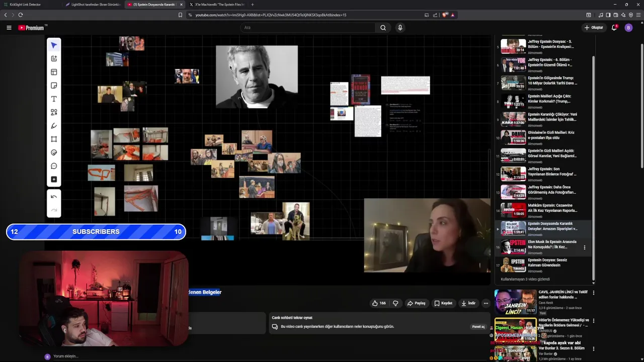Start voice search with microphone icon
This screenshot has width=644, height=362.
point(400,28)
